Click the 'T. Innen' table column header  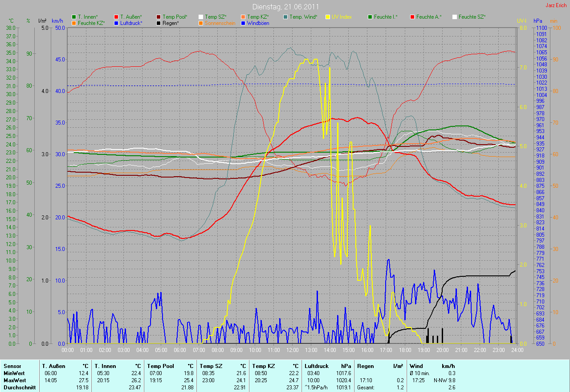point(105,366)
